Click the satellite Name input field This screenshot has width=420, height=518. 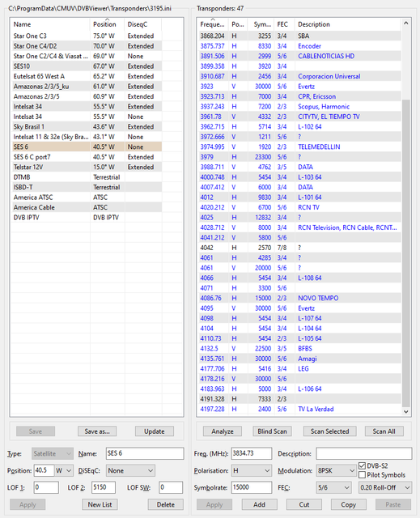pyautogui.click(x=145, y=453)
